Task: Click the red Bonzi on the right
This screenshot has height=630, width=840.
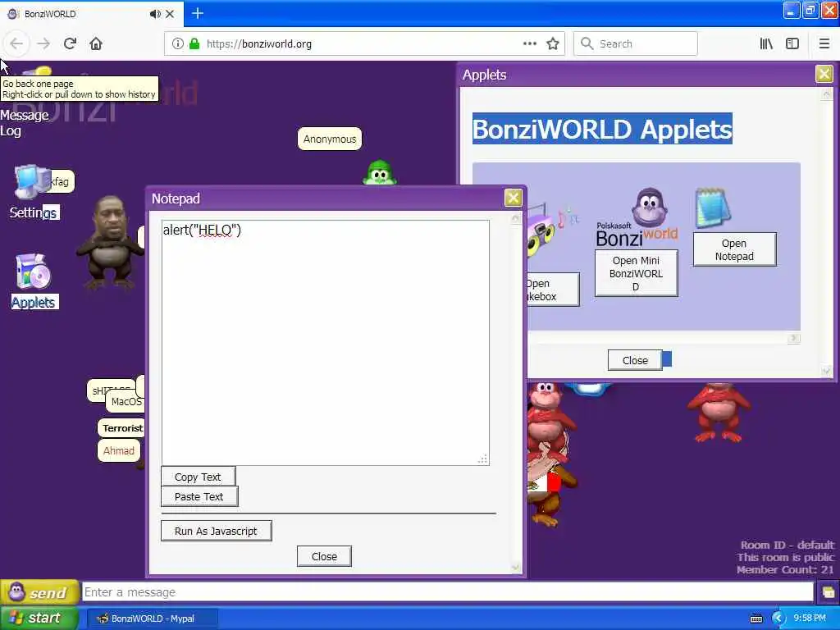Action: click(x=719, y=413)
